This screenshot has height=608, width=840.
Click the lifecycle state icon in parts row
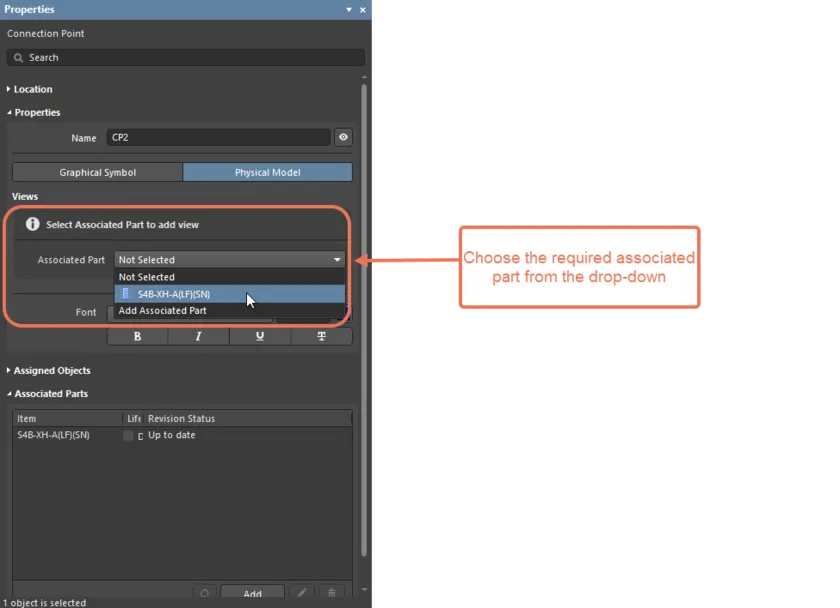coord(128,436)
